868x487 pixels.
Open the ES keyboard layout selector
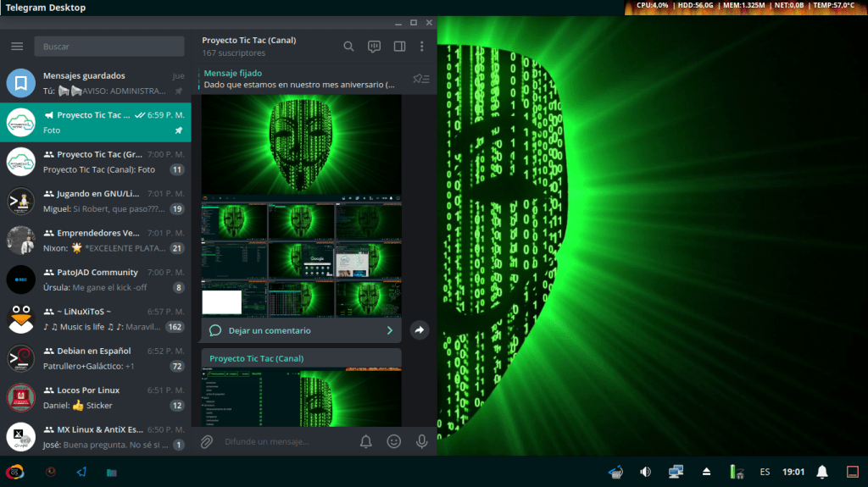(x=765, y=472)
